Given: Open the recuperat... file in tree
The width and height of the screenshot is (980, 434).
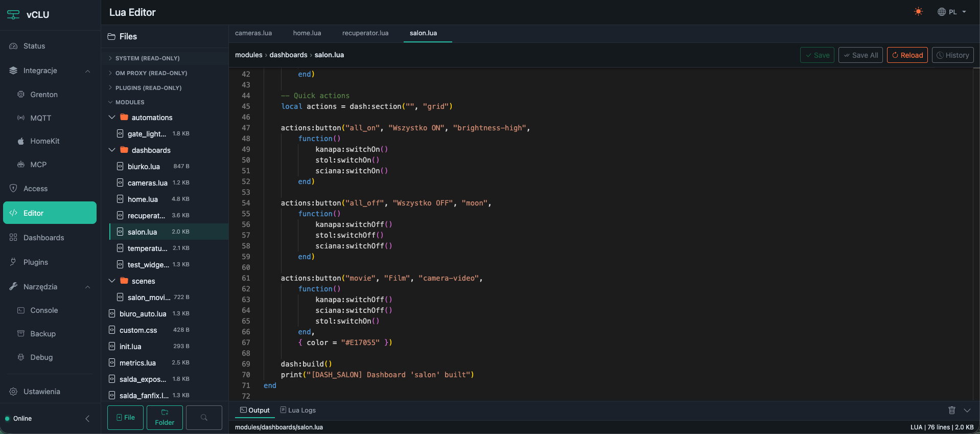Looking at the screenshot, I should pos(169,216).
